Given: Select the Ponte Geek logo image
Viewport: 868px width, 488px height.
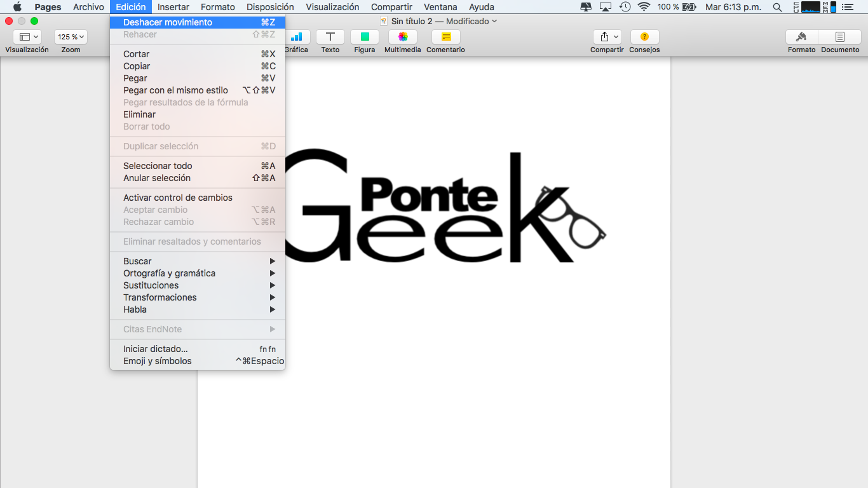Looking at the screenshot, I should 445,207.
